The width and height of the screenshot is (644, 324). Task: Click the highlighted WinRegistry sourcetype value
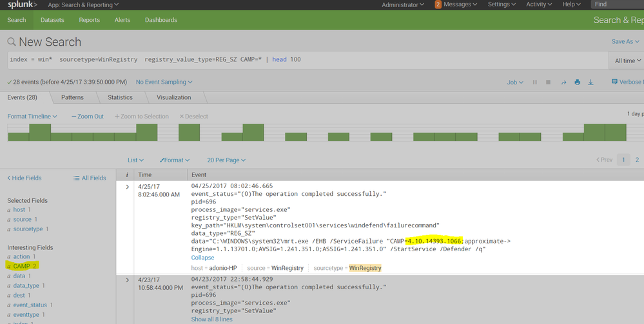tap(366, 268)
